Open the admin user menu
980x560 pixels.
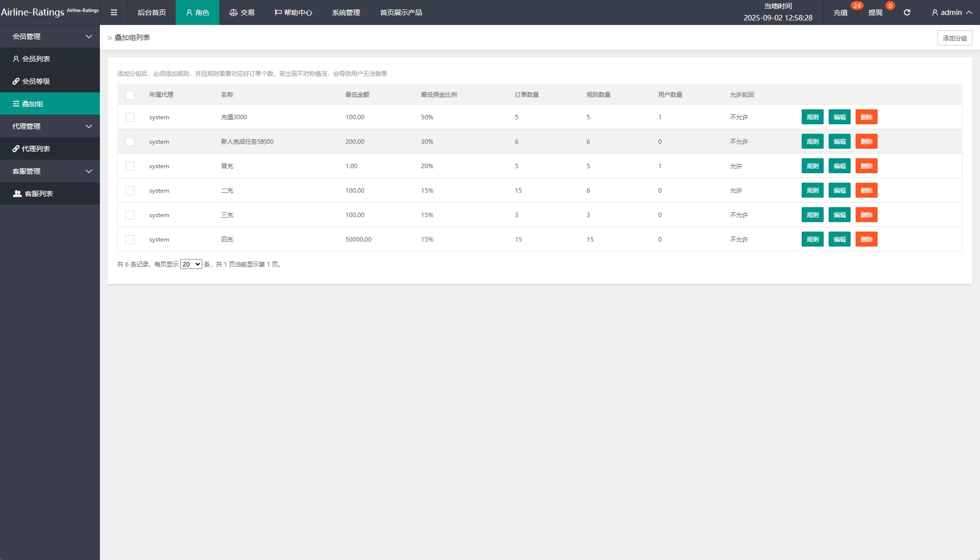point(951,12)
